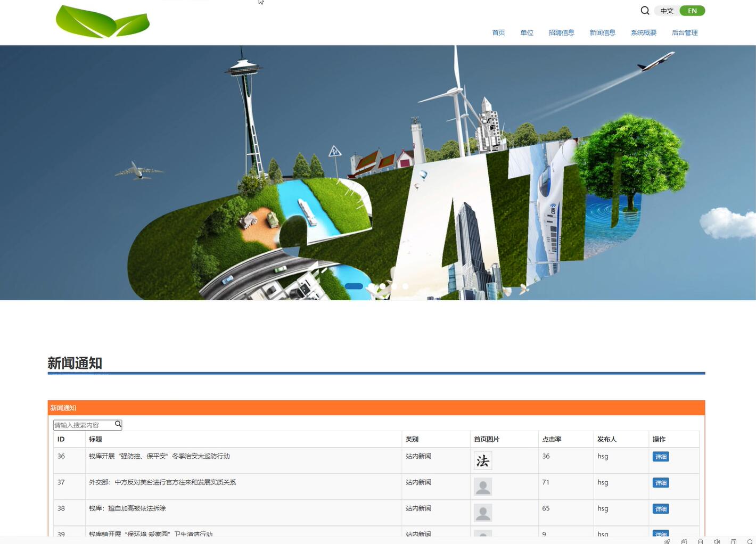Click the magnifier icon in the top header

[645, 11]
